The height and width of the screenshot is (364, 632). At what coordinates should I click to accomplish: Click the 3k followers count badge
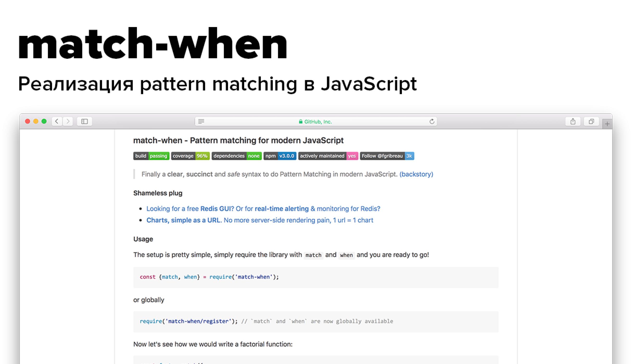pyautogui.click(x=409, y=156)
